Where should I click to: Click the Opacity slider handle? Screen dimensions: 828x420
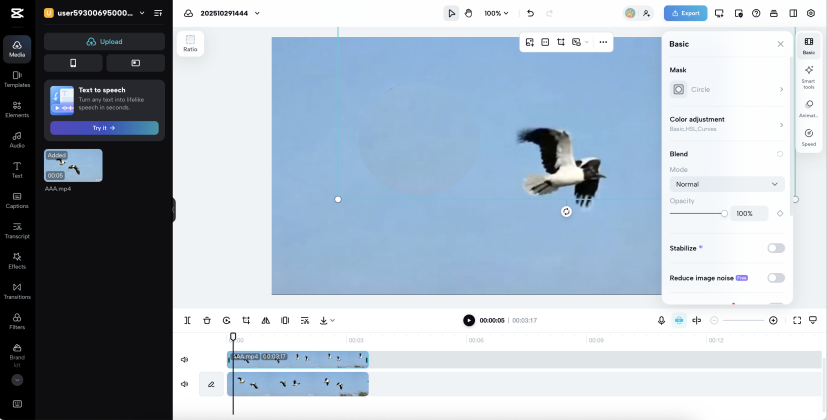724,213
